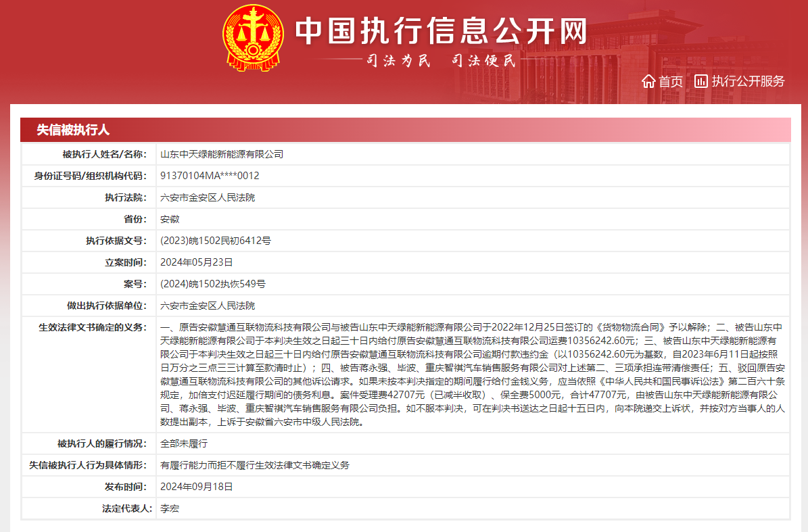Click the 发布时间 label
Viewport: 808px width, 532px height.
(x=126, y=487)
